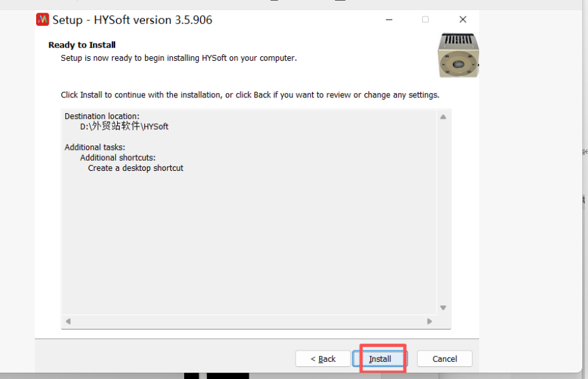588x379 pixels.
Task: Click the Setup window title text
Action: tap(132, 20)
